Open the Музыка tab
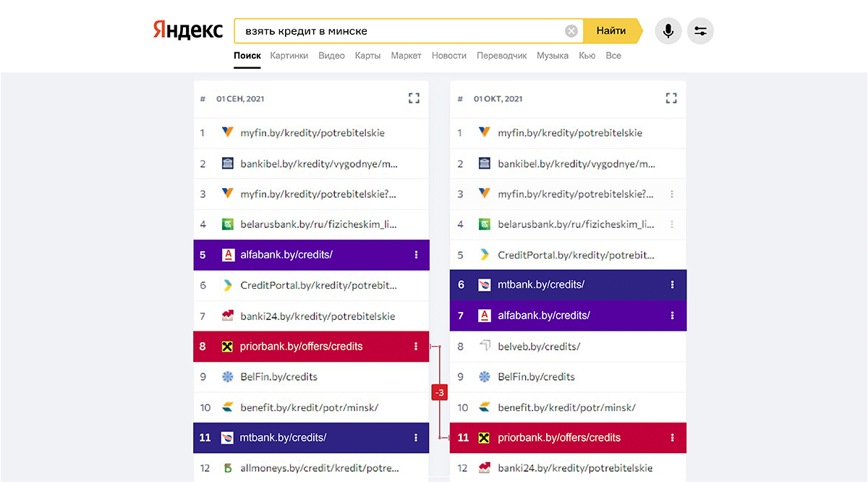This screenshot has width=868, height=482. click(x=553, y=56)
